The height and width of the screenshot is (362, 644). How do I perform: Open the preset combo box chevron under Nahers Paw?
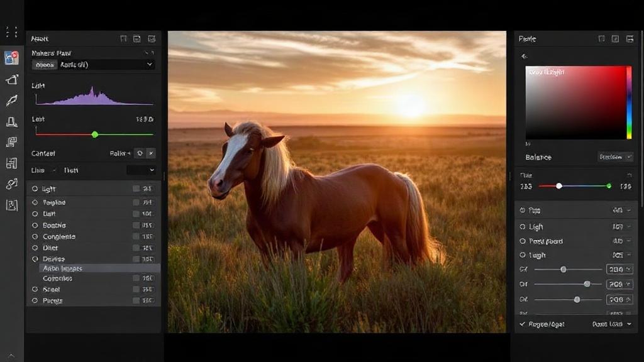(150, 65)
